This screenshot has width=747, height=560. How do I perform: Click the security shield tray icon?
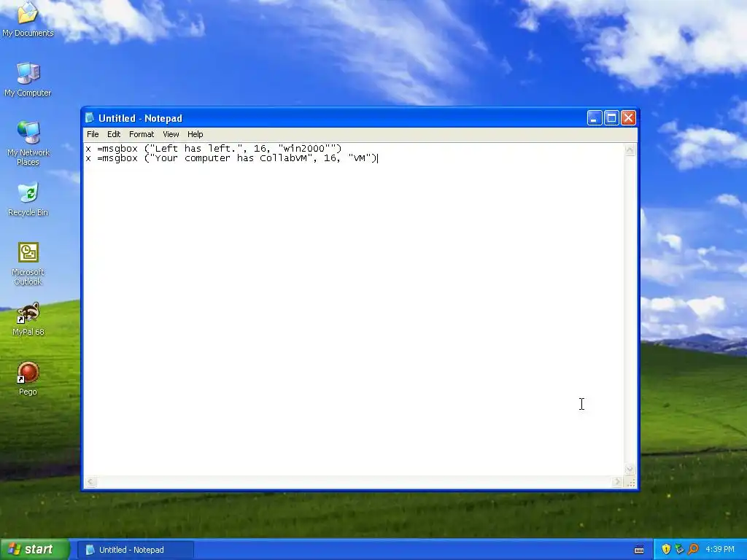tap(666, 550)
